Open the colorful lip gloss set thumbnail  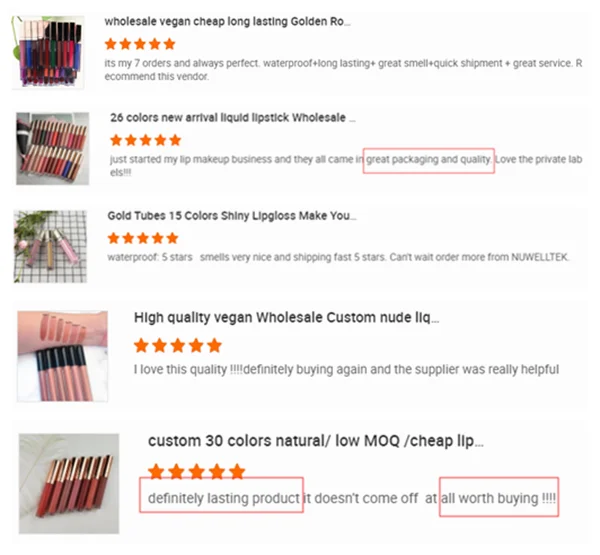click(48, 52)
